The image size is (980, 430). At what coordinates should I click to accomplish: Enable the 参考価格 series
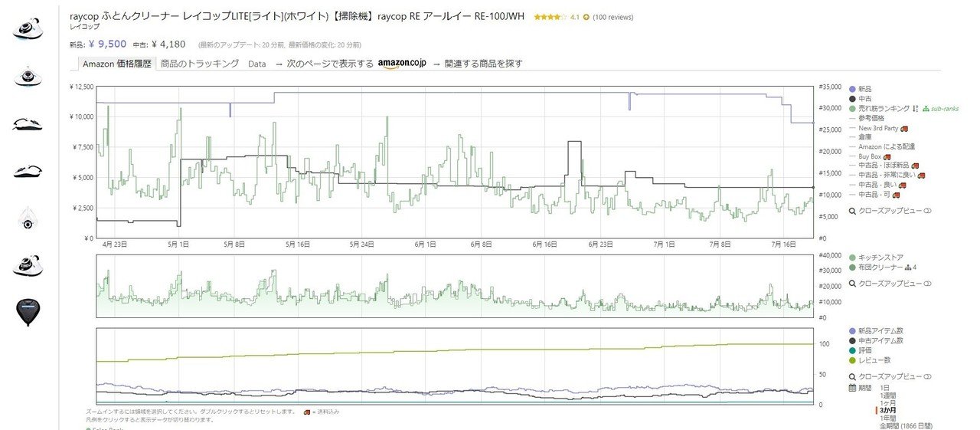click(x=867, y=118)
